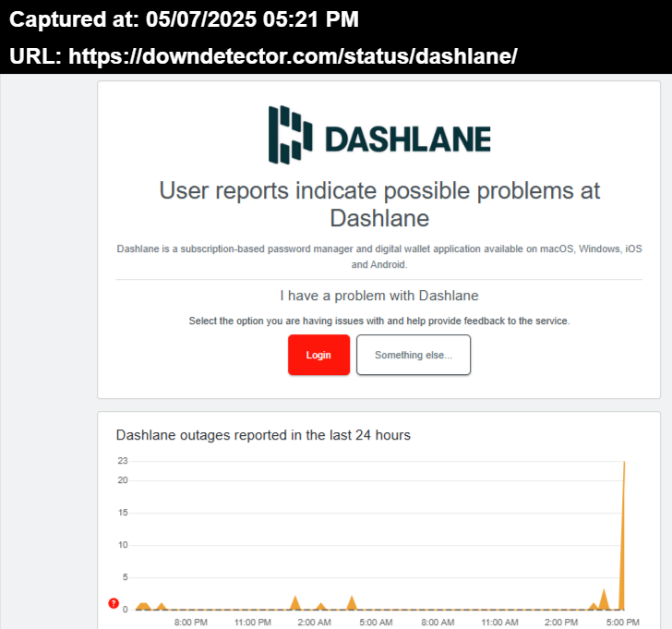
Task: Click the Dashlane description paragraph text
Action: pos(379,257)
